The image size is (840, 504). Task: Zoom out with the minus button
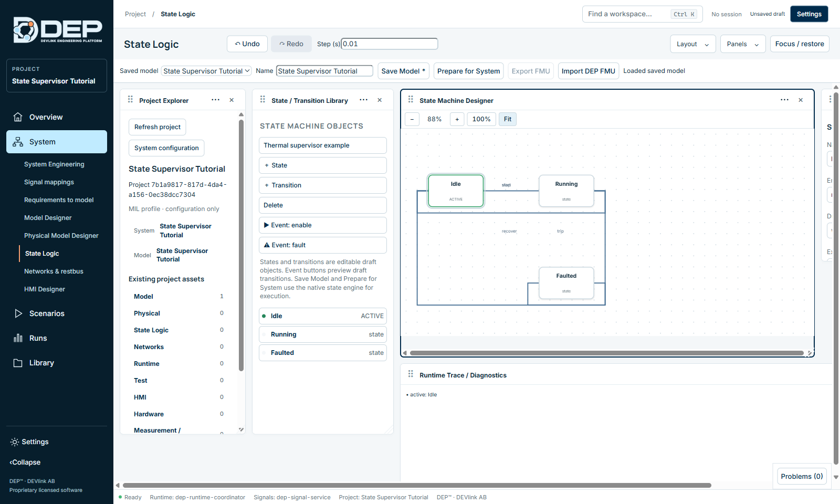click(x=412, y=119)
